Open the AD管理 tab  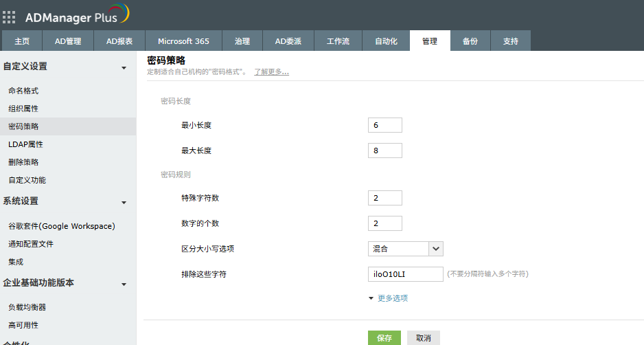[68, 41]
